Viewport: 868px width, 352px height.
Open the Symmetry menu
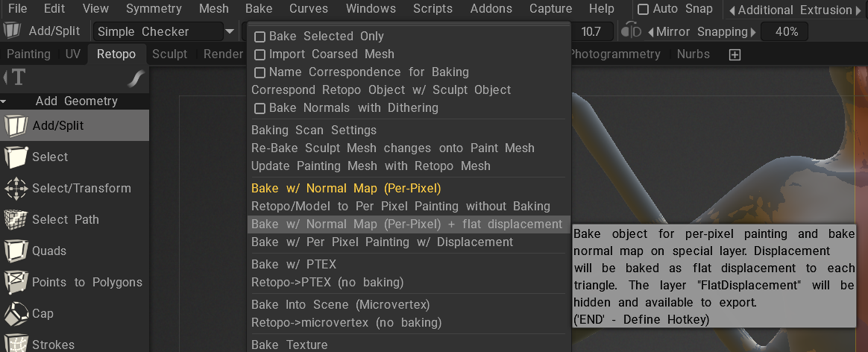click(x=154, y=9)
